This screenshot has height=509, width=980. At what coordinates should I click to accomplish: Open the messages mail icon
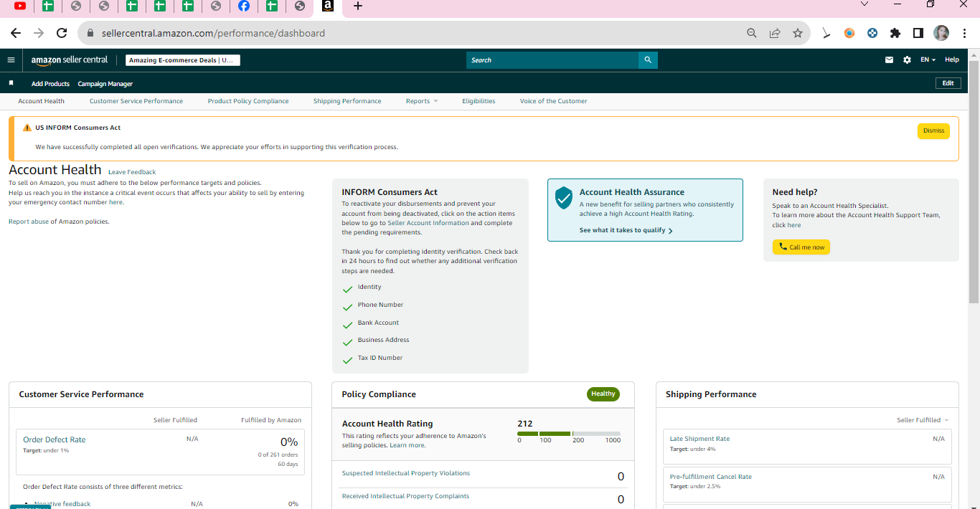(889, 60)
